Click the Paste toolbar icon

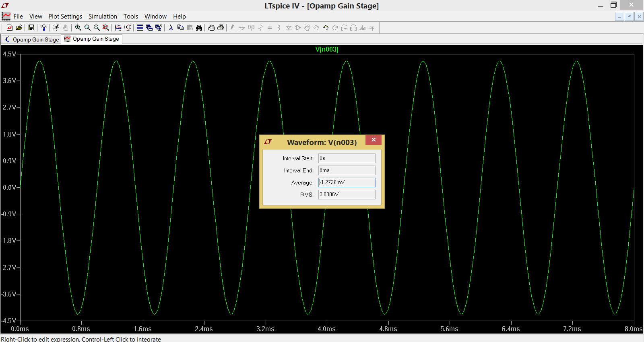(190, 27)
